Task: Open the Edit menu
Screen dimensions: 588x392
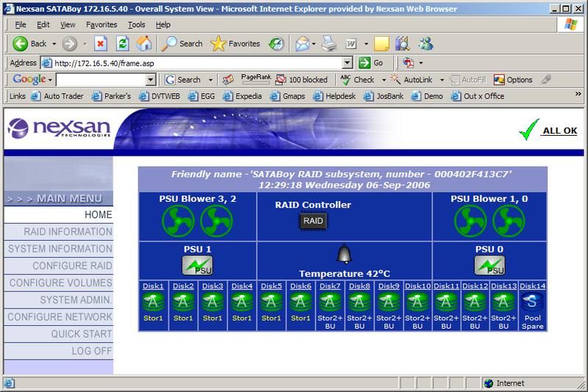Action: (x=43, y=25)
